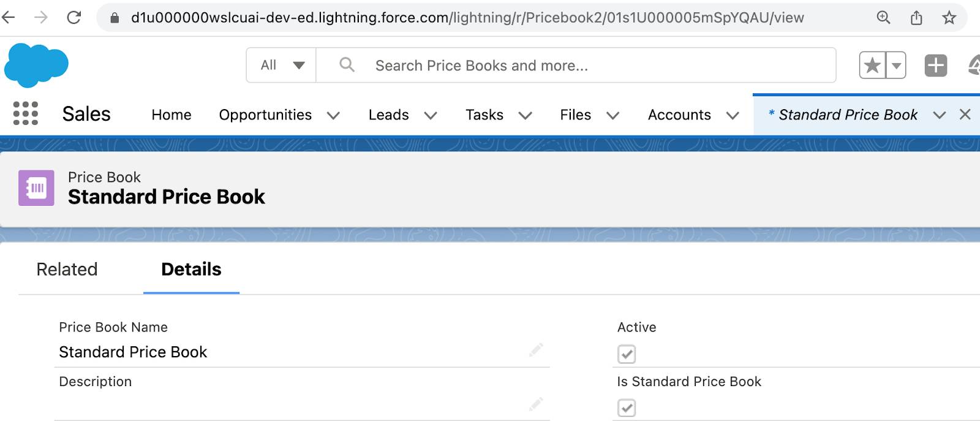This screenshot has height=421, width=980.
Task: Bookmark this page with star icon
Action: [949, 18]
